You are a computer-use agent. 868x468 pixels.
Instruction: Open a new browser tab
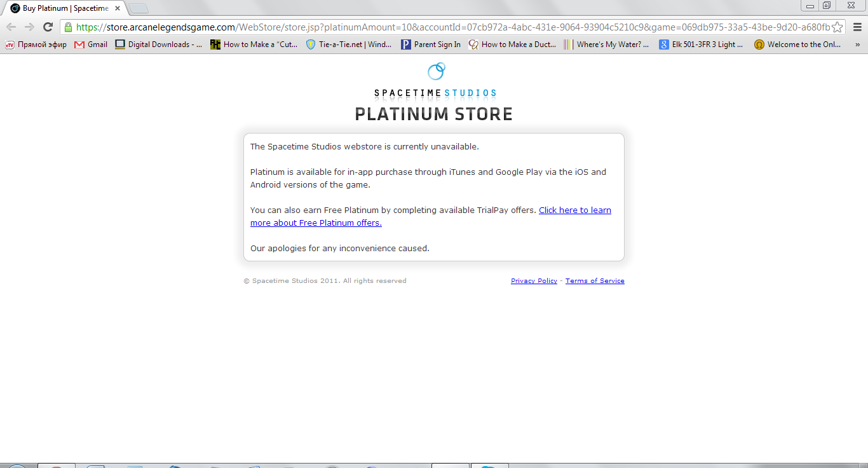tap(139, 8)
